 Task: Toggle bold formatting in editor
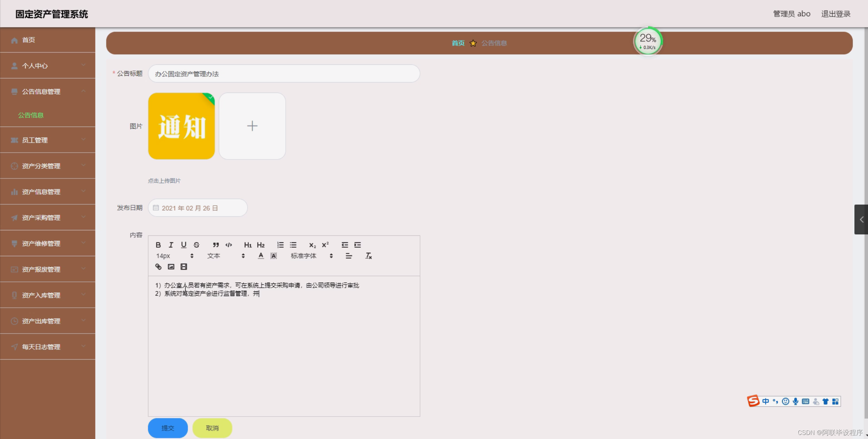[158, 245]
